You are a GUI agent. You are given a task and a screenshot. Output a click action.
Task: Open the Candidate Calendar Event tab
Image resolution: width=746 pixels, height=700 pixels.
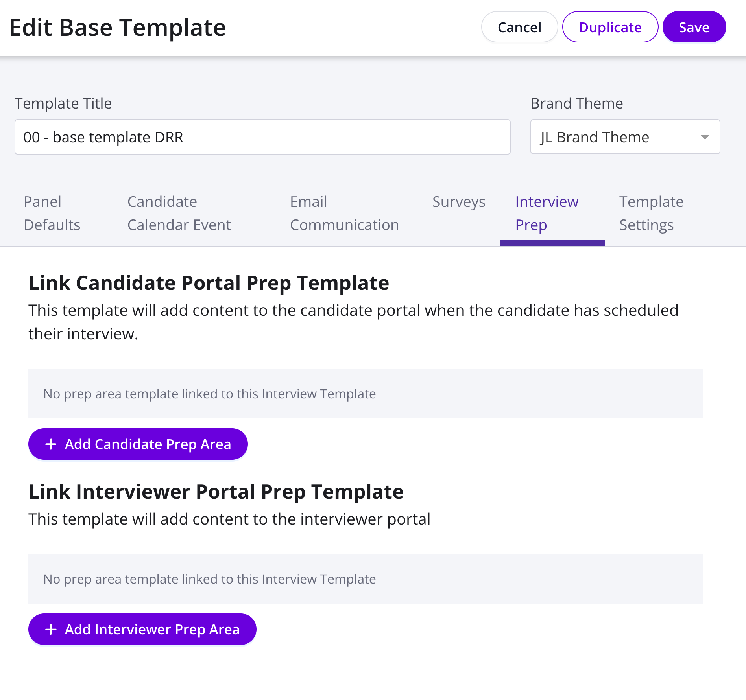click(x=179, y=213)
